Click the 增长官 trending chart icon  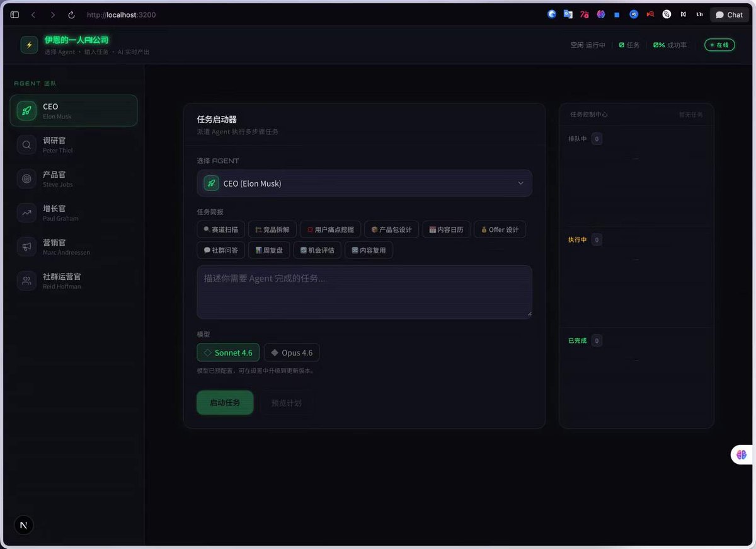[x=26, y=212]
